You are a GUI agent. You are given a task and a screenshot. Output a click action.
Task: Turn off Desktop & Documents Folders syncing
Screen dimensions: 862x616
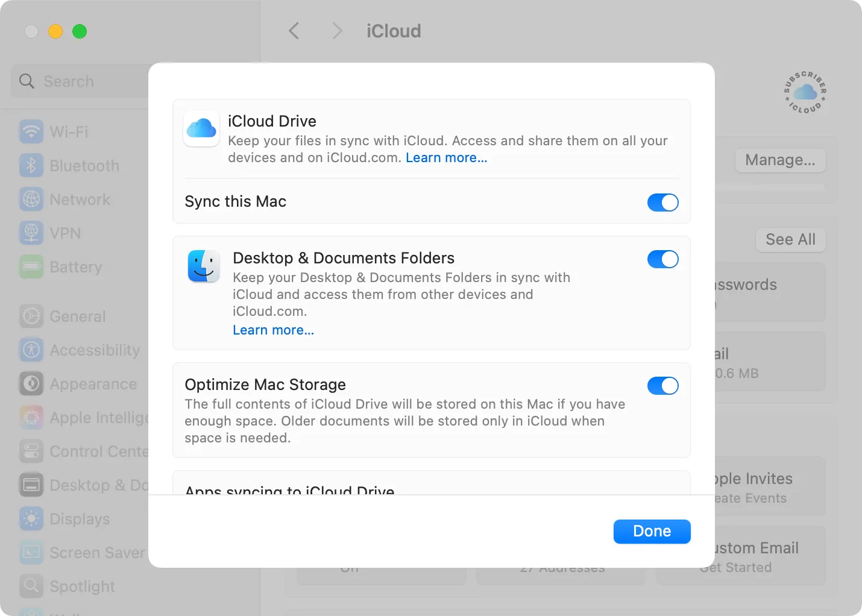[662, 259]
